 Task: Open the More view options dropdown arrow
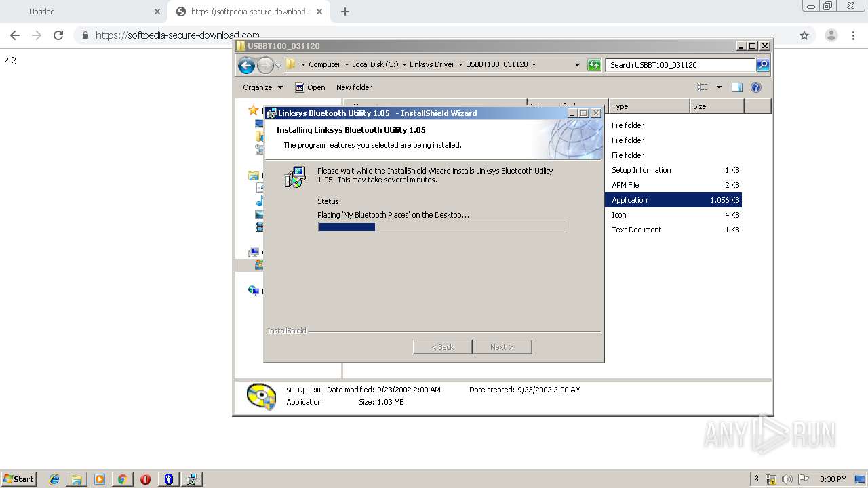(719, 87)
